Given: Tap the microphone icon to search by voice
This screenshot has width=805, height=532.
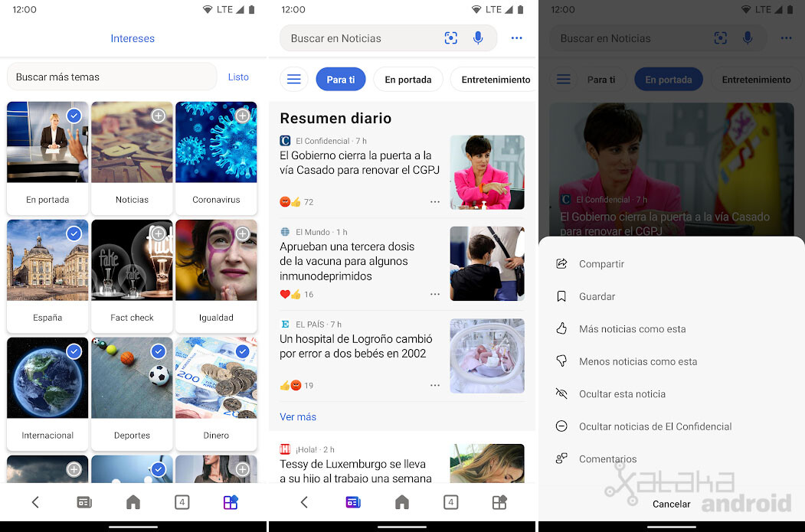Looking at the screenshot, I should (x=478, y=38).
